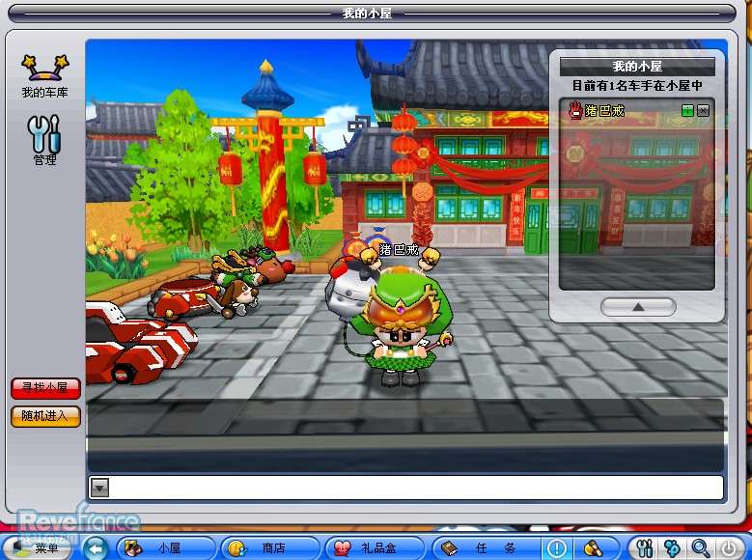Open the 商店 shop tab
Screen dimensions: 752x560
[270, 547]
